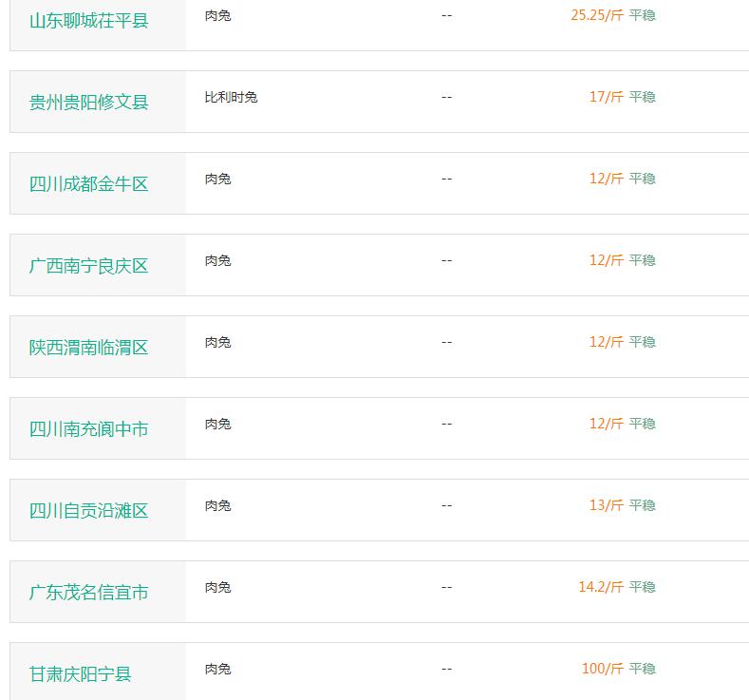Open the 广东茂名信宜市 location link

tap(89, 593)
